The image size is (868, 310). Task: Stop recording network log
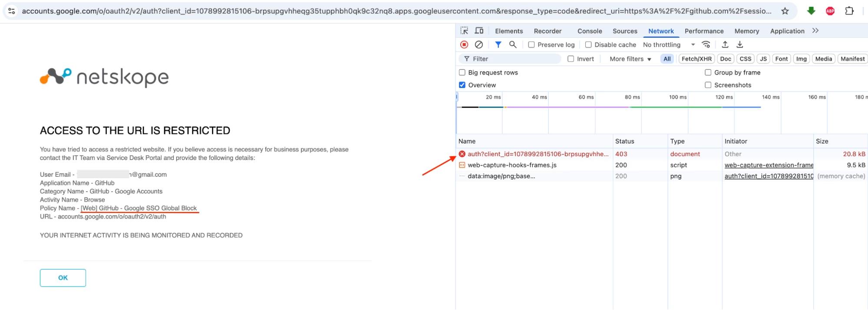tap(464, 45)
